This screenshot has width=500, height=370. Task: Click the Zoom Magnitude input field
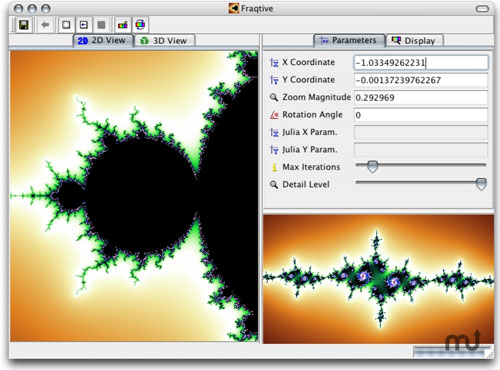[x=421, y=97]
